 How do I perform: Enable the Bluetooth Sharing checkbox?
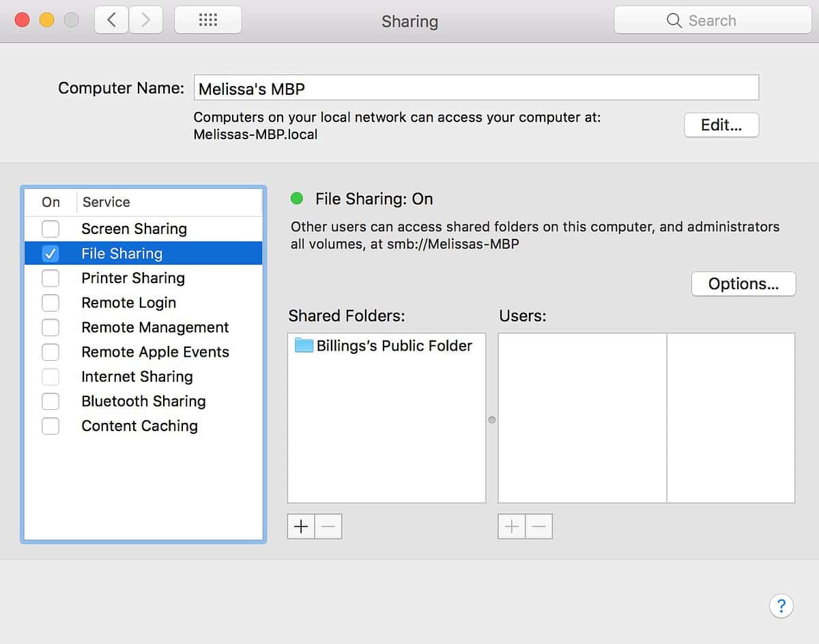51,401
